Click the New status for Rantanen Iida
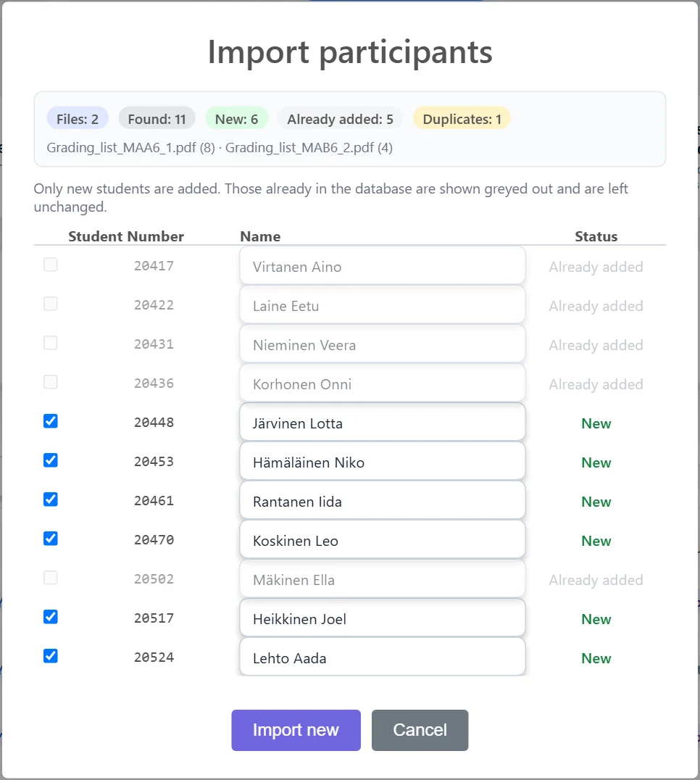 click(596, 502)
